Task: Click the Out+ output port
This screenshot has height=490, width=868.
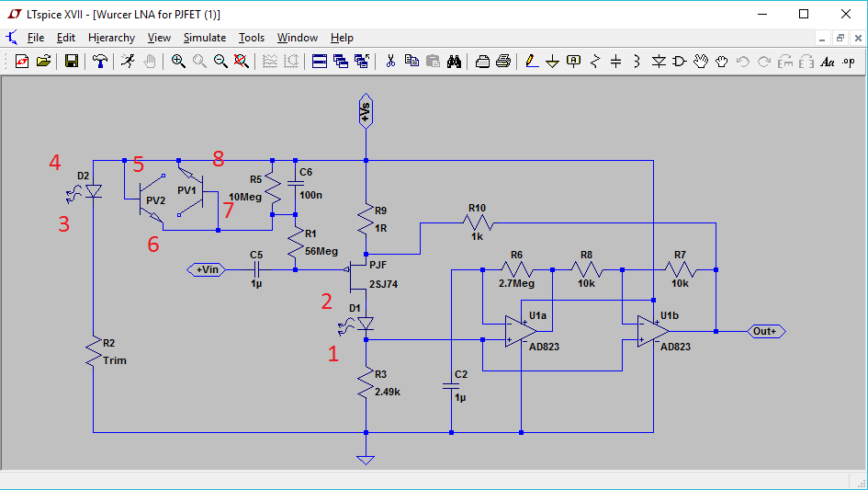Action: [x=766, y=332]
